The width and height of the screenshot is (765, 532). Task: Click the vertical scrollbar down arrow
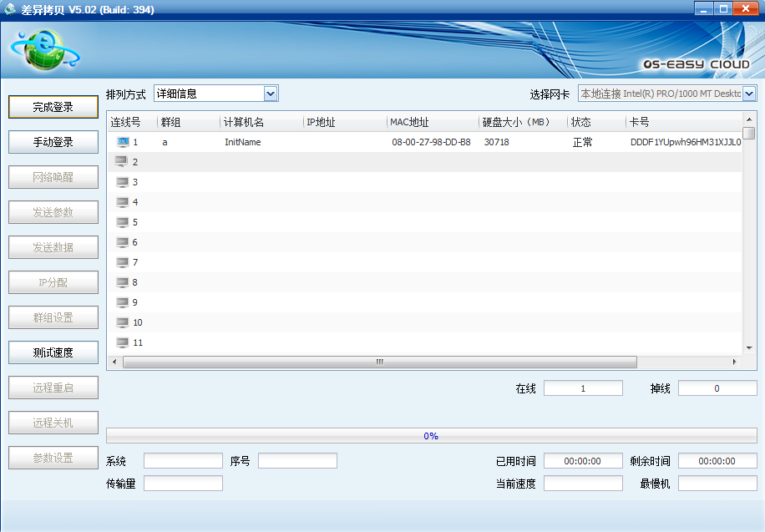[750, 348]
